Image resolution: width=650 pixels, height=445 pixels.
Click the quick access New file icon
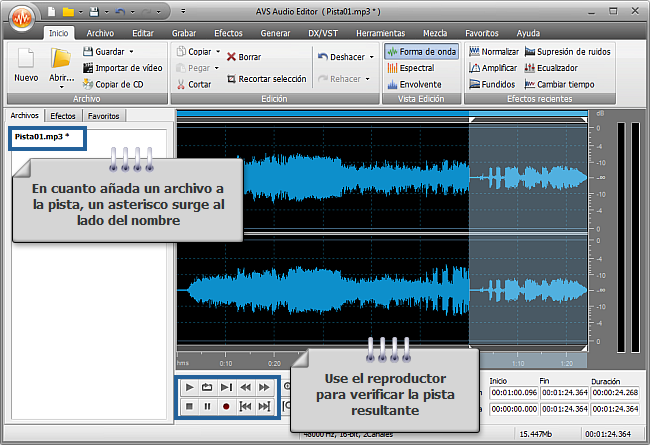click(x=52, y=12)
